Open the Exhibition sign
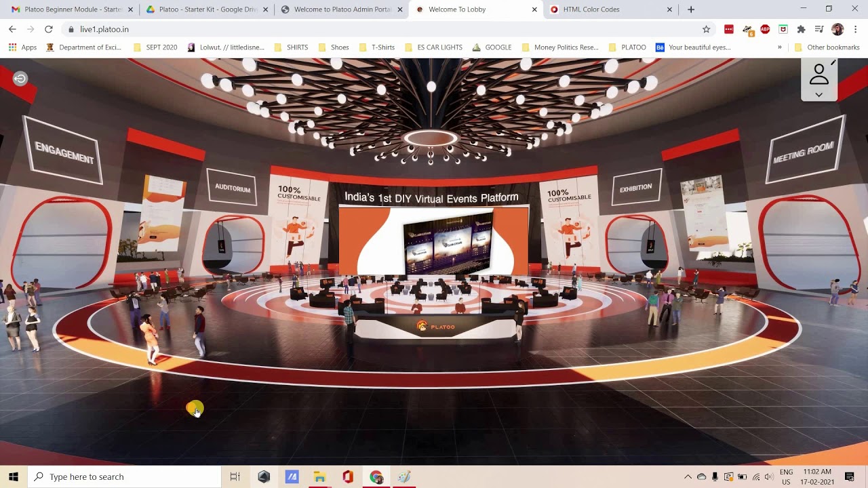The height and width of the screenshot is (488, 868). point(635,188)
